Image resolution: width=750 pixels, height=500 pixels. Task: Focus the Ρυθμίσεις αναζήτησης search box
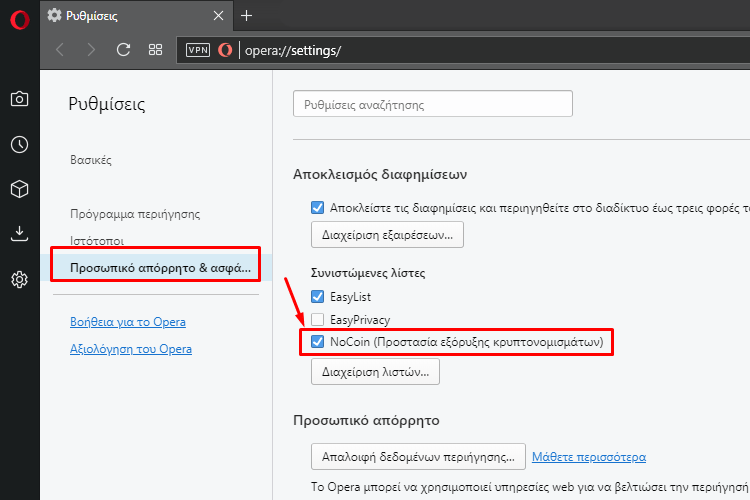click(433, 104)
